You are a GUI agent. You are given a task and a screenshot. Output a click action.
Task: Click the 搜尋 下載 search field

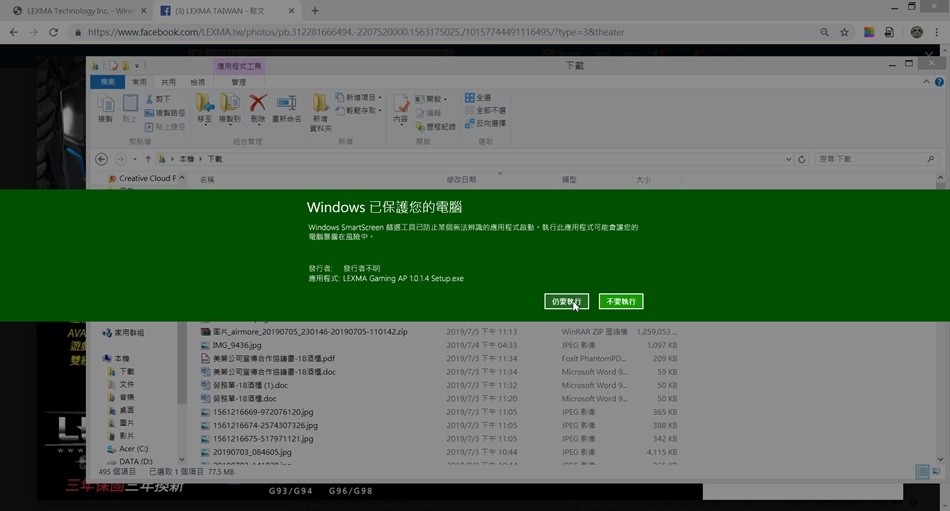pos(876,159)
